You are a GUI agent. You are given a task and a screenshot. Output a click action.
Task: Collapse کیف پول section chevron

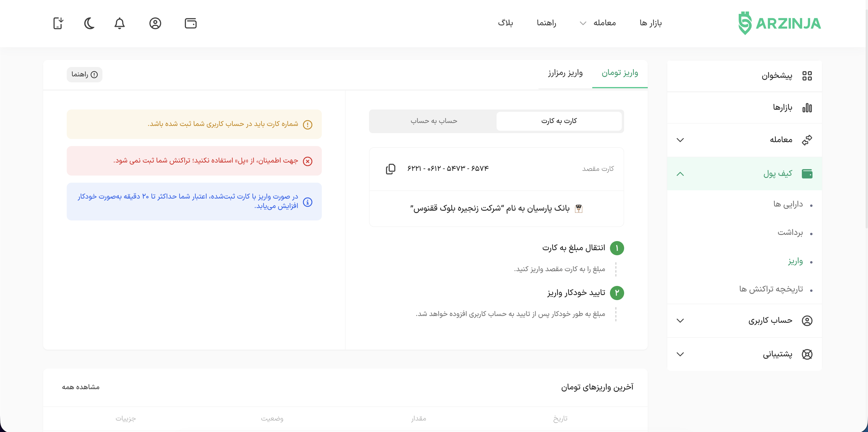point(680,174)
